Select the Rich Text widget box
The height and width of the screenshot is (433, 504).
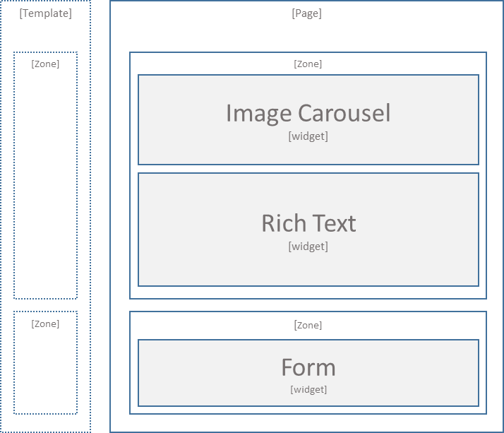[x=308, y=230]
